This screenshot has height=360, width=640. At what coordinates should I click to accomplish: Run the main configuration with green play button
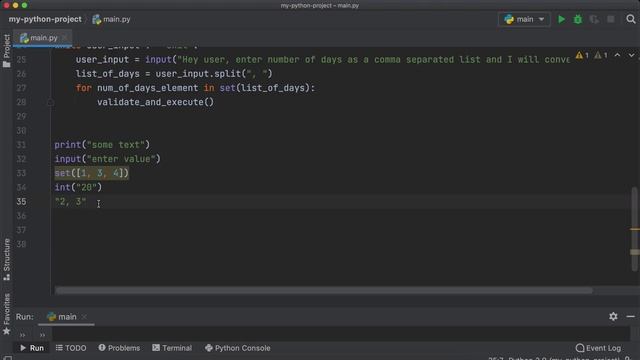[562, 19]
